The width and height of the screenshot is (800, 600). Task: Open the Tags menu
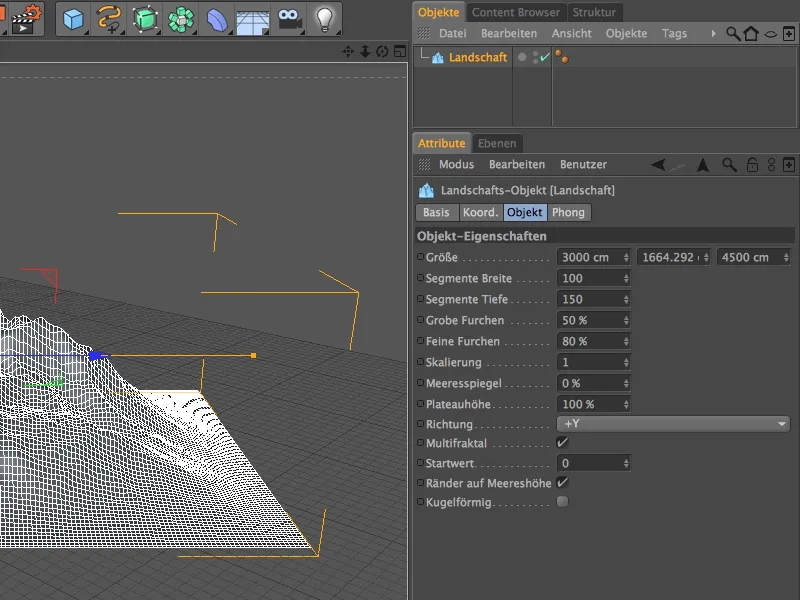(674, 34)
